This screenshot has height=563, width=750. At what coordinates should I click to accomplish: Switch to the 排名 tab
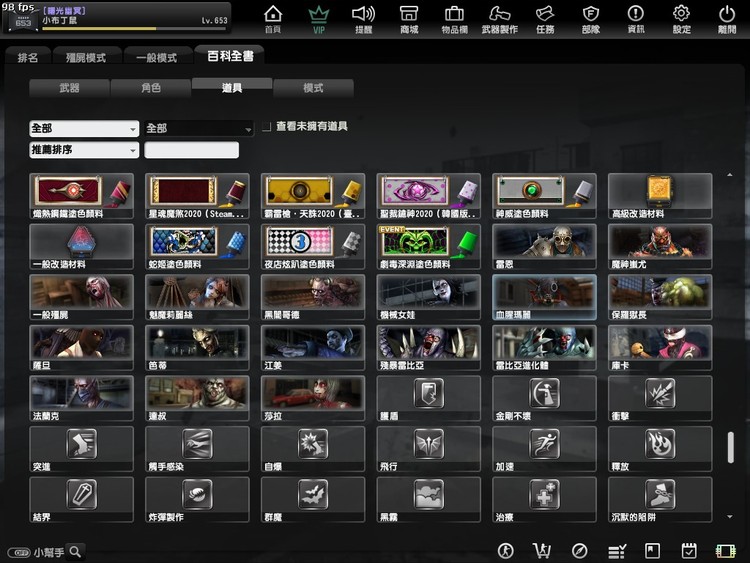pyautogui.click(x=28, y=57)
